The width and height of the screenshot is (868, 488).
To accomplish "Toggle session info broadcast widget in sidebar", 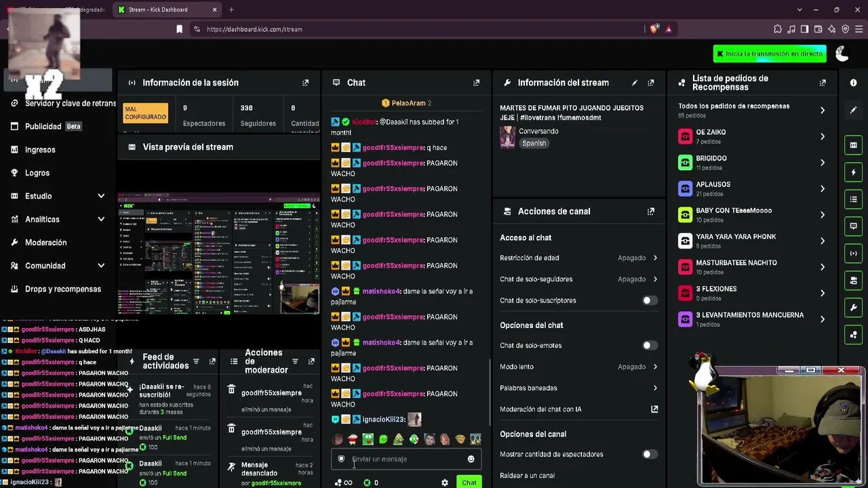I will click(853, 253).
